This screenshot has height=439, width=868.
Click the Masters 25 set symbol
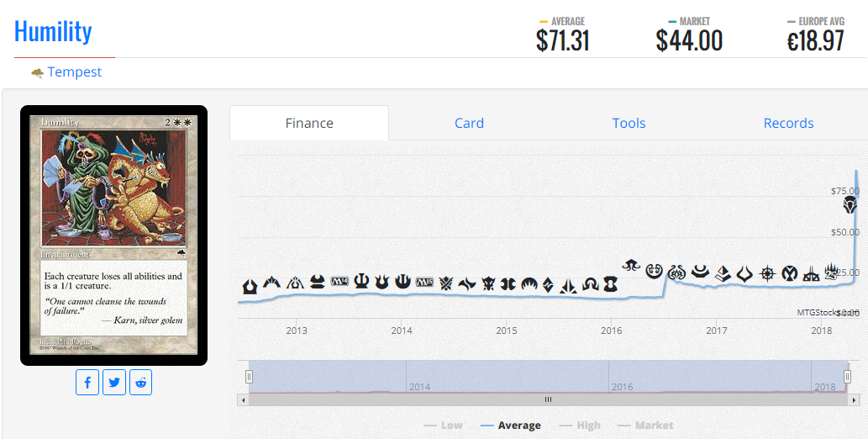831,270
